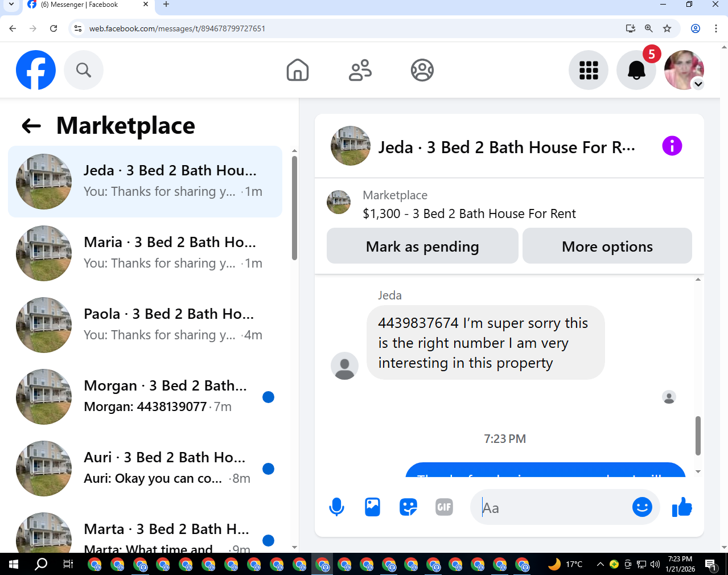Screen dimensions: 728x575
Task: Open the GIF picker
Action: [444, 507]
